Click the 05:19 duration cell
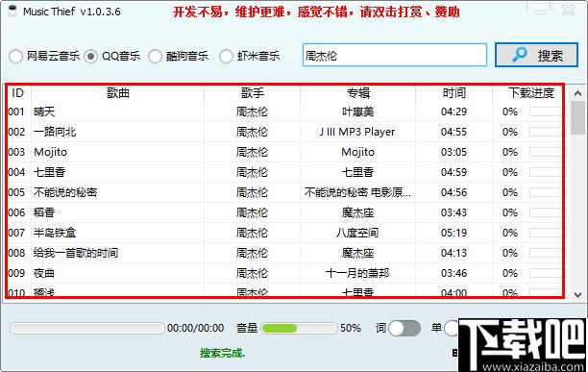Image resolution: width=588 pixels, height=372 pixels. tap(453, 233)
